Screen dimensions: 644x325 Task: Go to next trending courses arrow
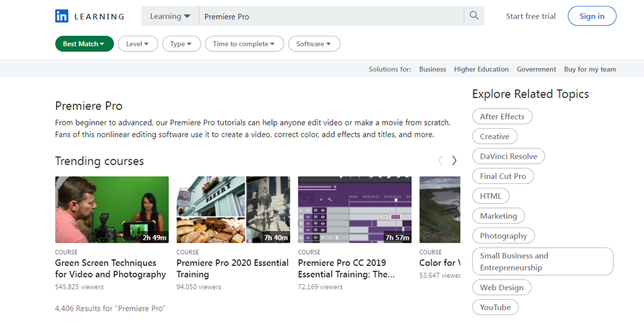click(454, 161)
